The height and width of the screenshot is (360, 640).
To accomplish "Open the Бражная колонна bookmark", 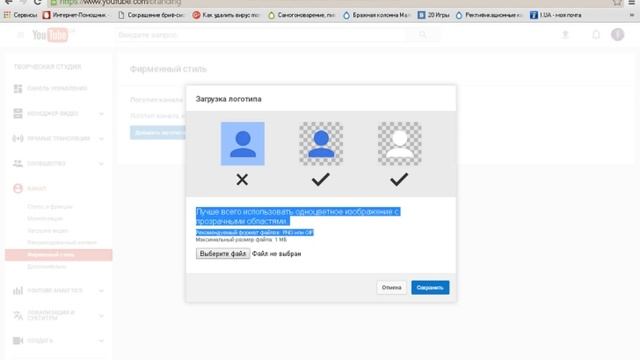I will click(376, 15).
